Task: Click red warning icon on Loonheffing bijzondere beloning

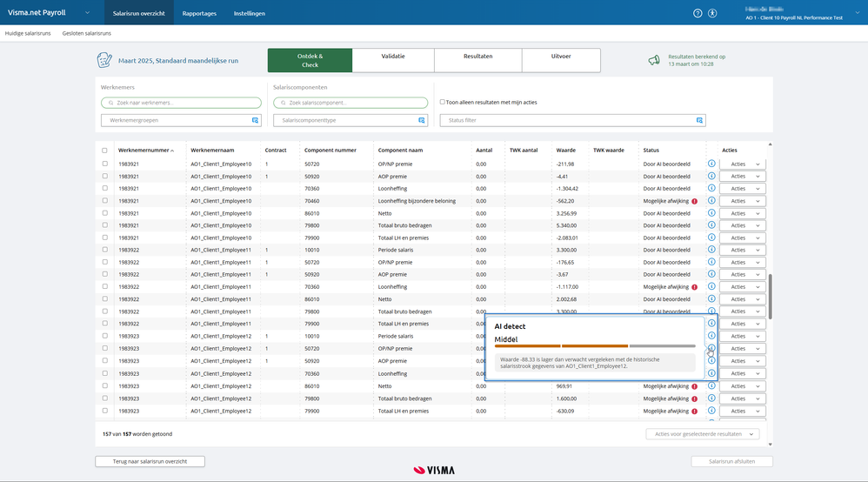Action: [x=694, y=201]
